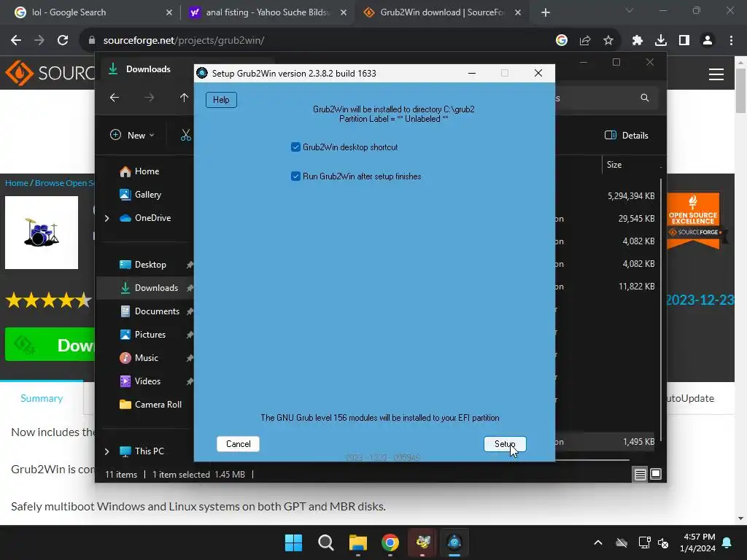This screenshot has width=747, height=560.
Task: Open Chrome from taskbar
Action: click(390, 542)
